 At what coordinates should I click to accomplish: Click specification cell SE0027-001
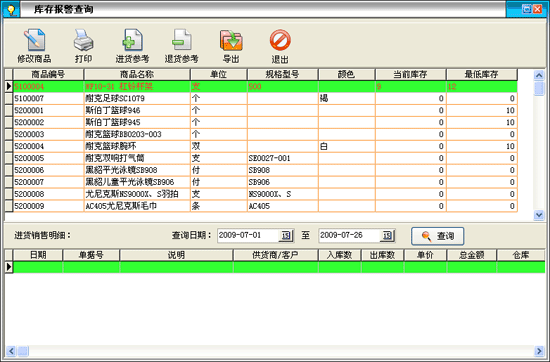tap(283, 158)
